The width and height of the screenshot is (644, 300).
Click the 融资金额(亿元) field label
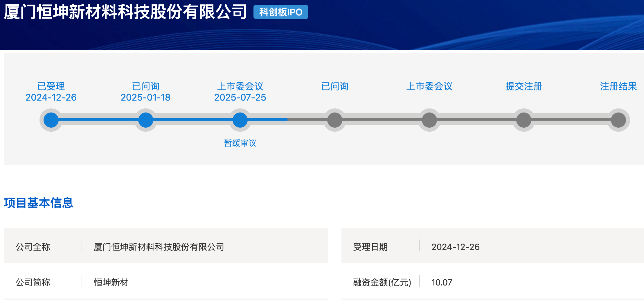382,282
